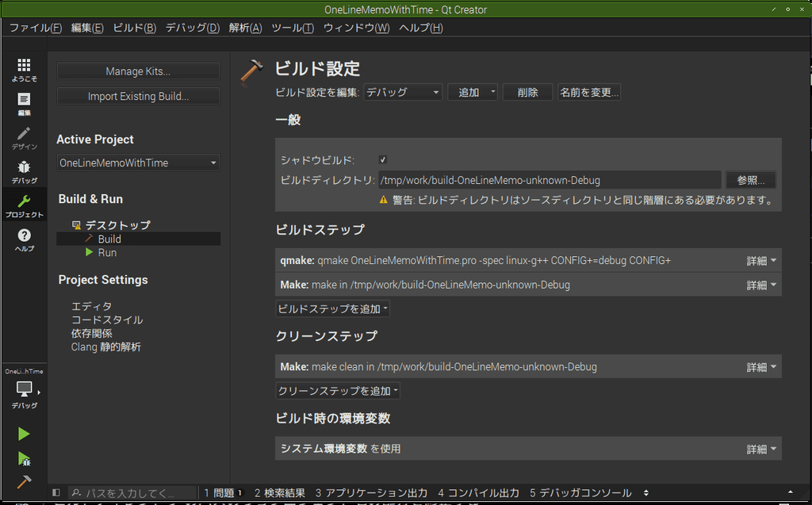
Task: Toggle the left sidebar visibility icon
Action: 56,492
